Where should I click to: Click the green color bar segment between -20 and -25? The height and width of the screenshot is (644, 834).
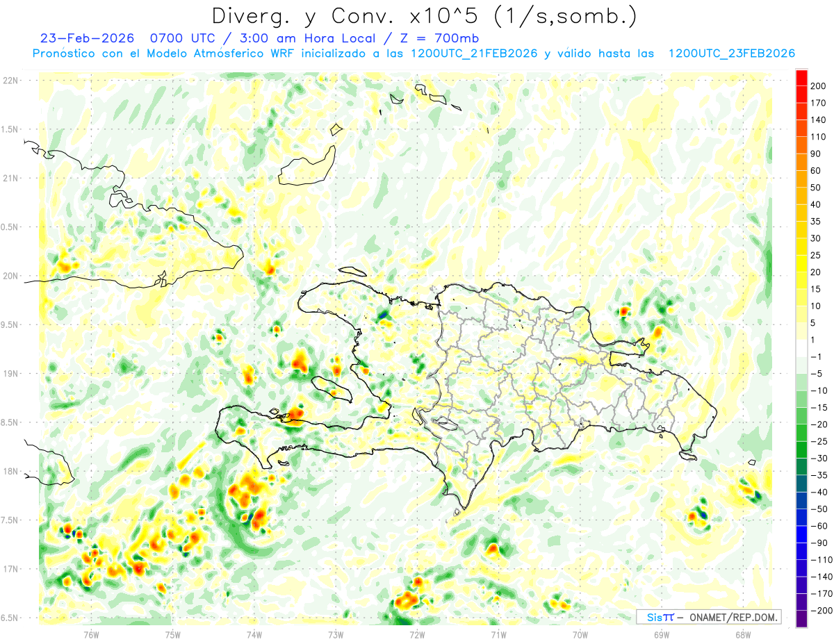802,433
